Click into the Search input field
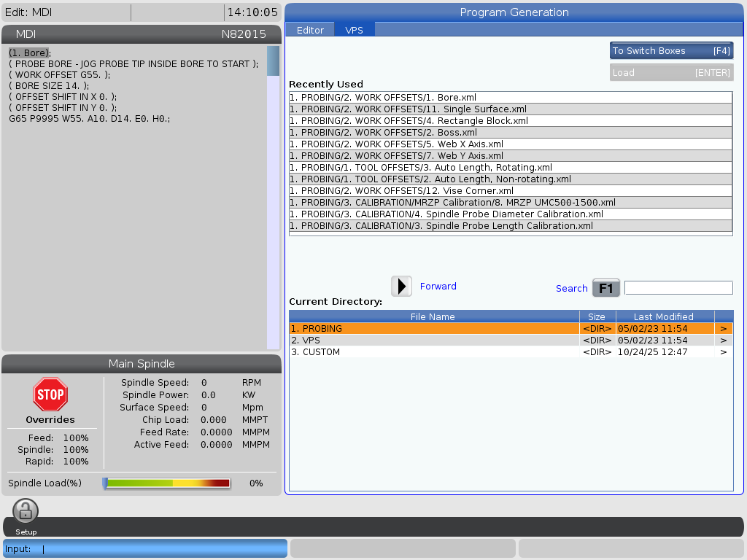This screenshot has width=747, height=560. coord(678,287)
